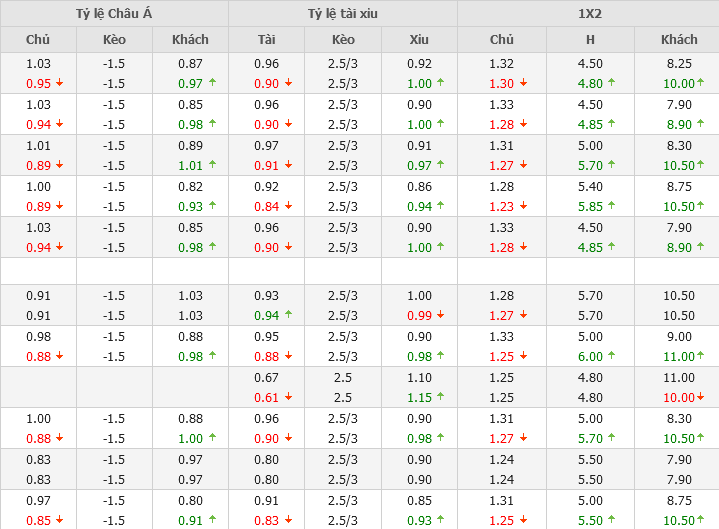Click the green up arrow beside 1.01

(x=212, y=165)
